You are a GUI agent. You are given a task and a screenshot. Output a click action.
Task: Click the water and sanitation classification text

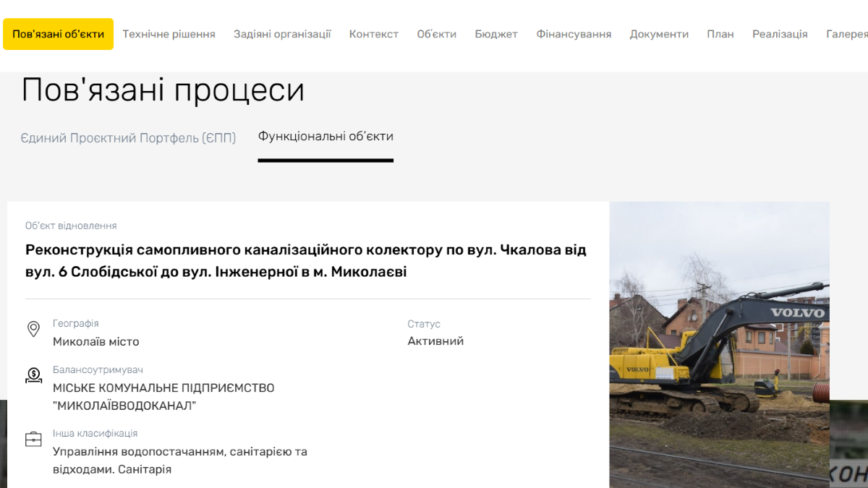click(x=180, y=461)
